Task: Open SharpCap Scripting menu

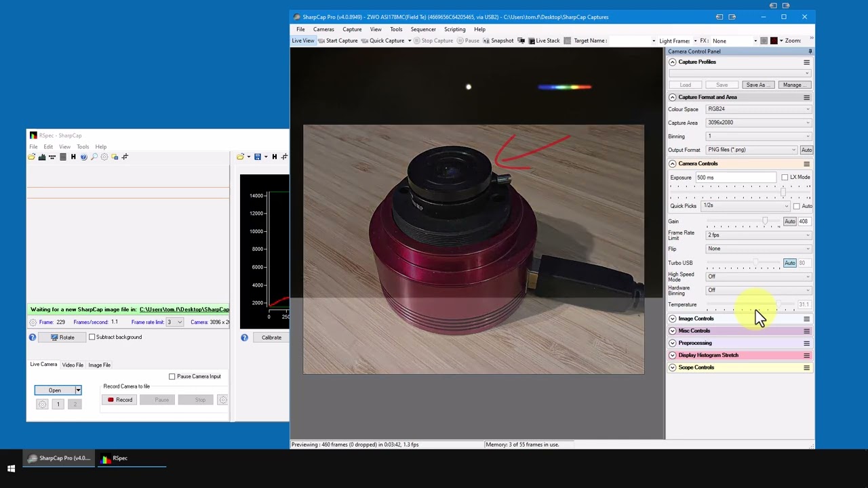Action: click(455, 29)
